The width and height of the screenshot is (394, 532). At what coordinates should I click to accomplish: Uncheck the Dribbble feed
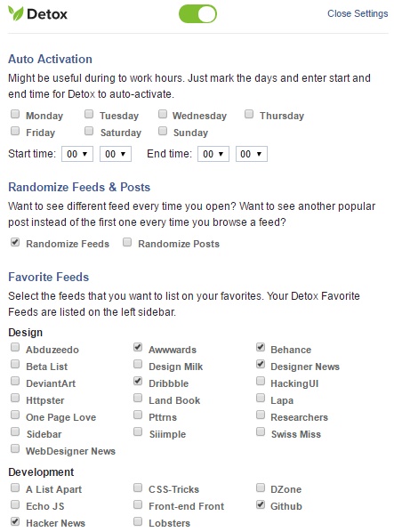tap(138, 382)
